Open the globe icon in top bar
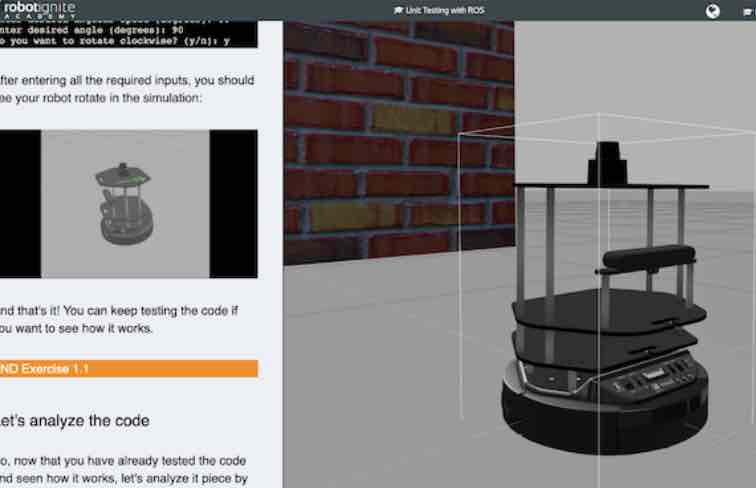Image resolution: width=756 pixels, height=488 pixels. tap(713, 11)
